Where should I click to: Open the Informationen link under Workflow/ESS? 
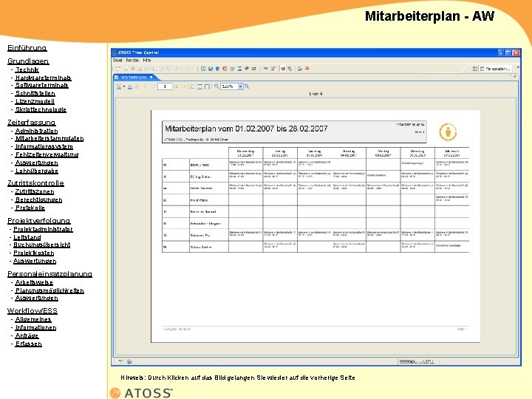tap(35, 327)
